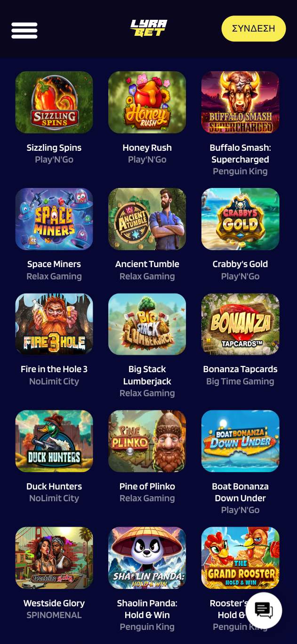Open the Duck Hunters game icon
The image size is (297, 644).
point(54,441)
